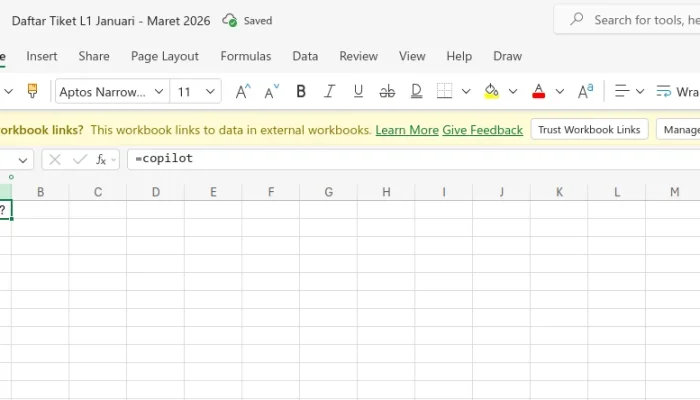
Task: Cancel the formula entry with X
Action: 55,159
